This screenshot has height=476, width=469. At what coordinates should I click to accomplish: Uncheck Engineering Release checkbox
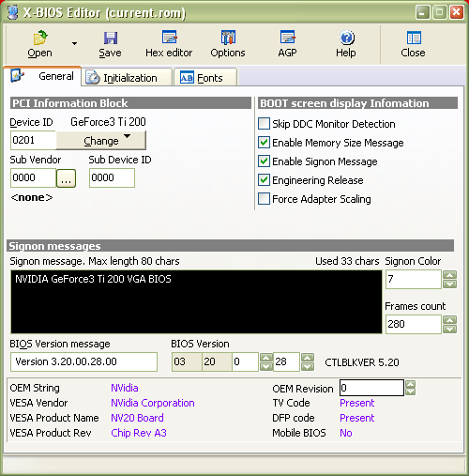point(264,180)
